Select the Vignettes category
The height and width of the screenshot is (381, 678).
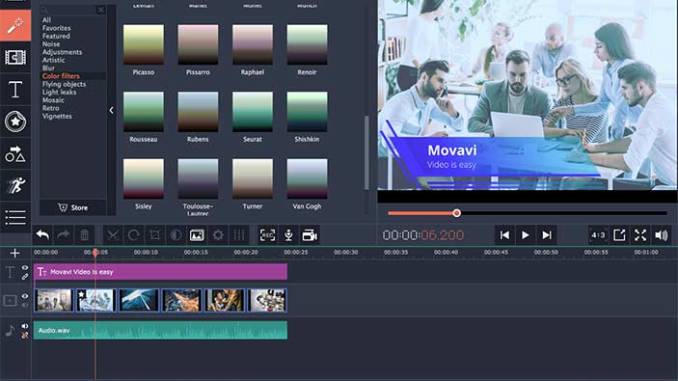click(57, 116)
